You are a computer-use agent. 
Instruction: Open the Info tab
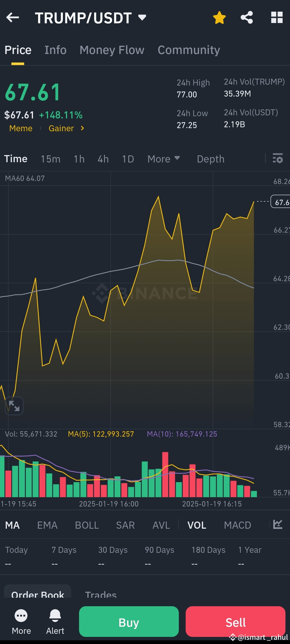[x=55, y=50]
